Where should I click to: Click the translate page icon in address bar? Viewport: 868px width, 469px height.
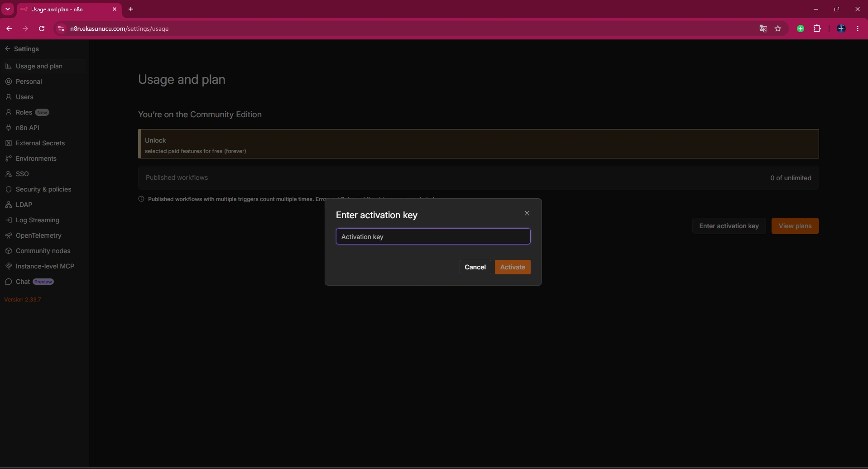[x=763, y=29]
